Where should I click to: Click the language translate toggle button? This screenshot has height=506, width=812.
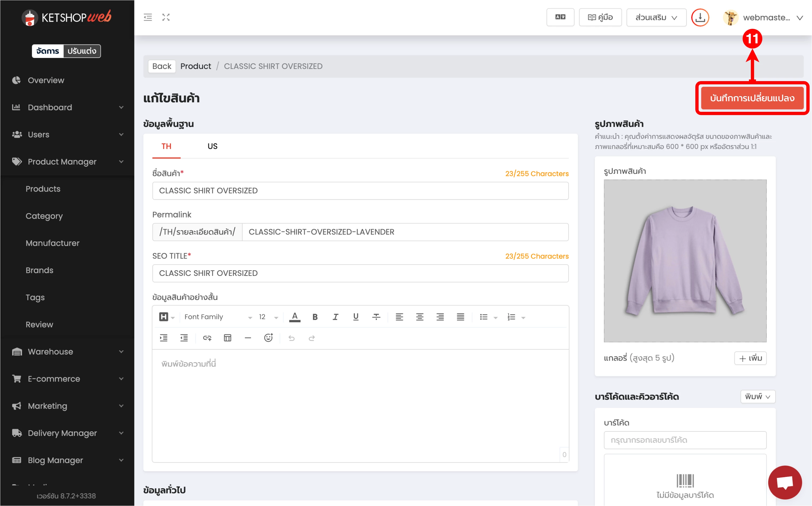[x=560, y=18]
